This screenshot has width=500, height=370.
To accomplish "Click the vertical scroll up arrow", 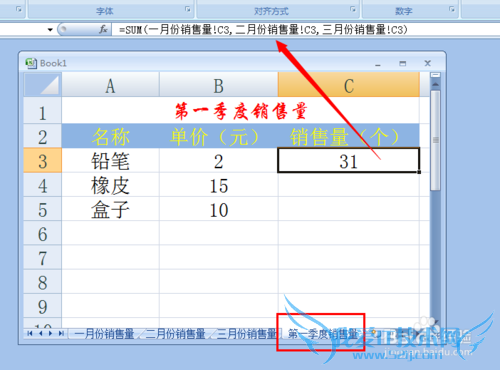I will [435, 85].
